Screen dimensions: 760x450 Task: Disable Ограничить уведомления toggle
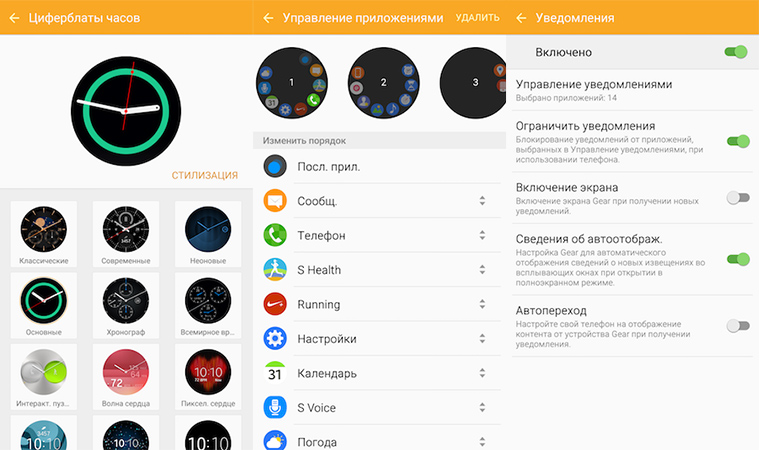click(738, 141)
